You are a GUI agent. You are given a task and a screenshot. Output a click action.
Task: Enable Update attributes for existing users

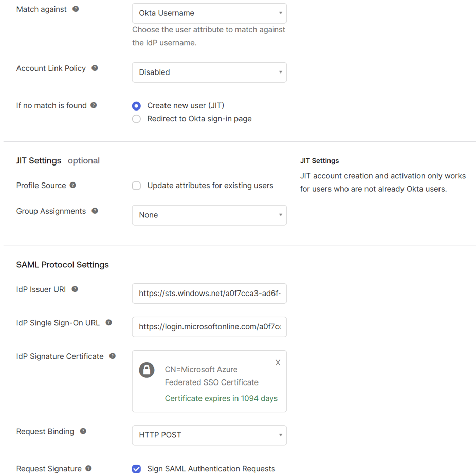click(x=136, y=186)
